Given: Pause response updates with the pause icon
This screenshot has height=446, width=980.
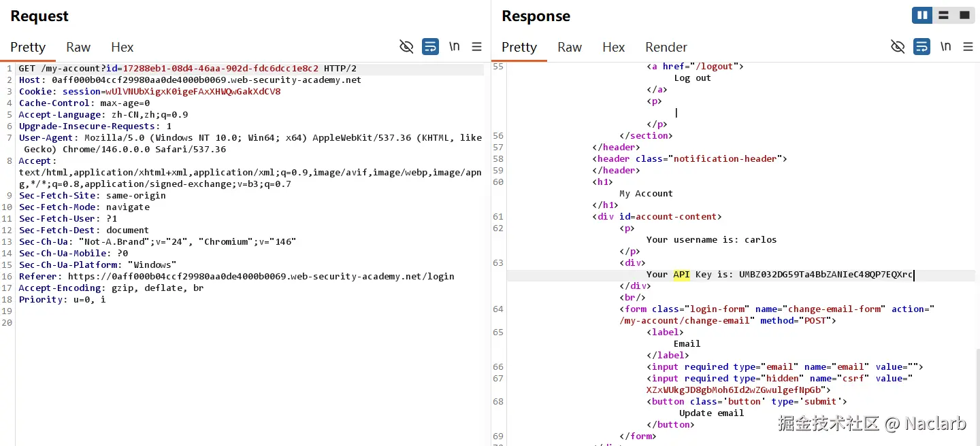Looking at the screenshot, I should click(x=922, y=15).
